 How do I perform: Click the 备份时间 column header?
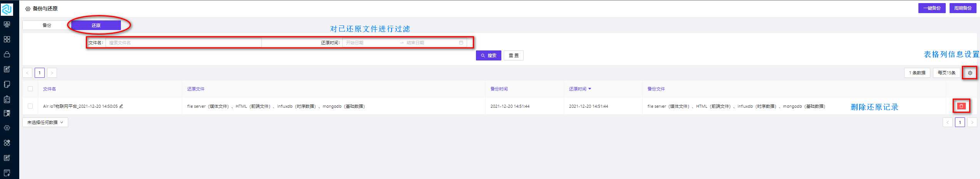coord(499,89)
